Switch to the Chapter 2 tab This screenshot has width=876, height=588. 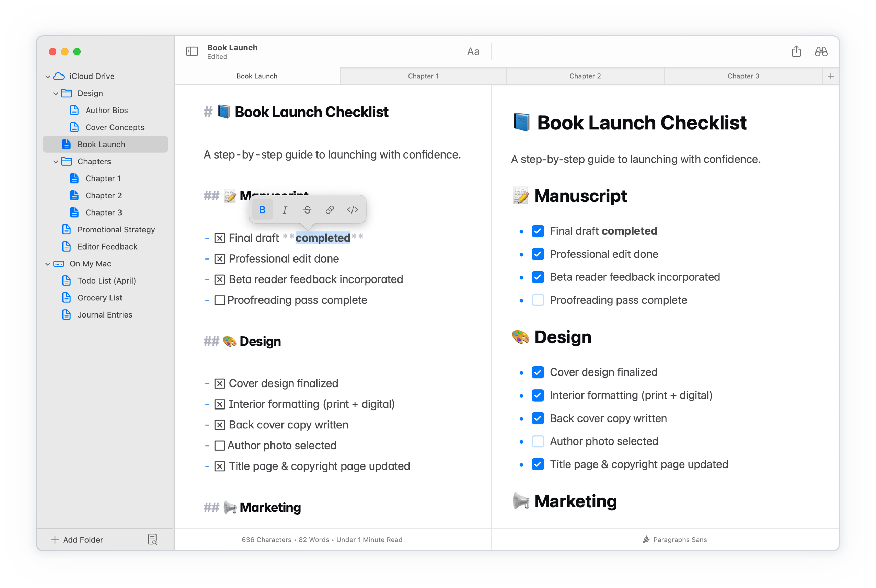point(585,76)
